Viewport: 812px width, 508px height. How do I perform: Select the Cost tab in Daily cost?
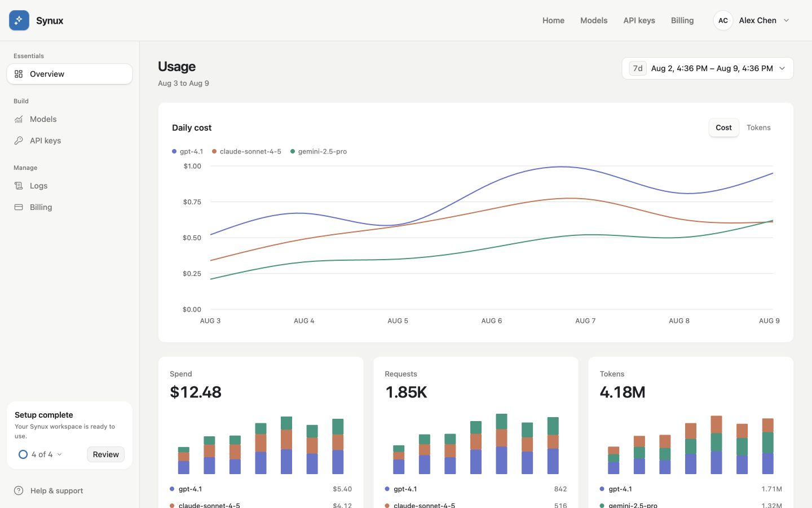(723, 128)
